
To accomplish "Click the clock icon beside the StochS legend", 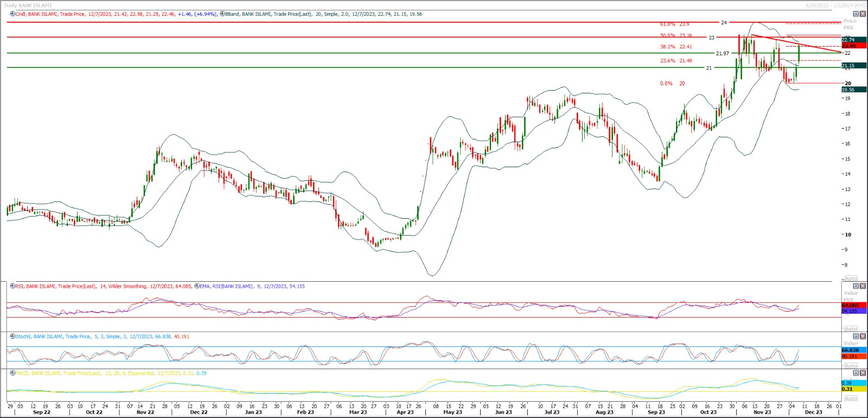I will click(12, 337).
